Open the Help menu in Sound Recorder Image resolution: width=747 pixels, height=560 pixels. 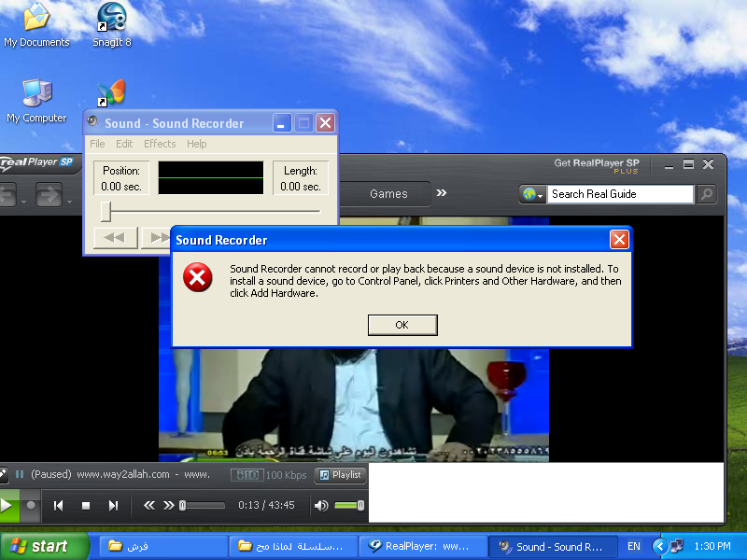197,144
